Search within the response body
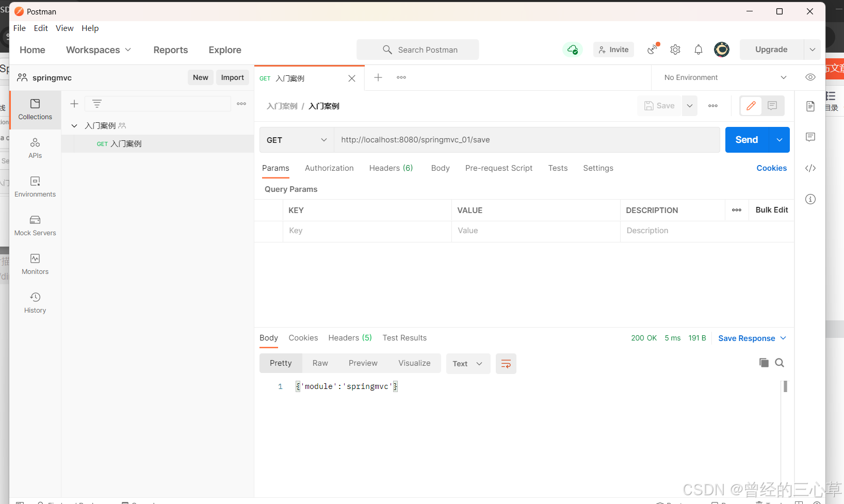This screenshot has width=844, height=504. [780, 363]
